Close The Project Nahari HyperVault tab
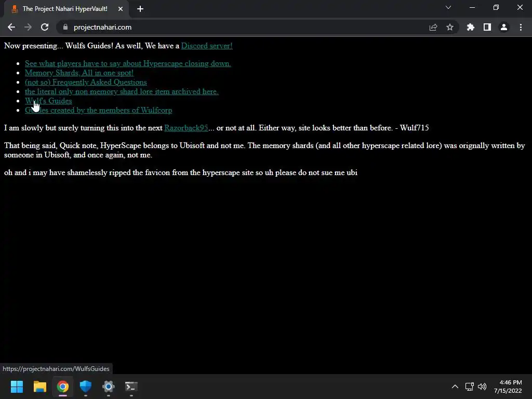 [x=121, y=9]
